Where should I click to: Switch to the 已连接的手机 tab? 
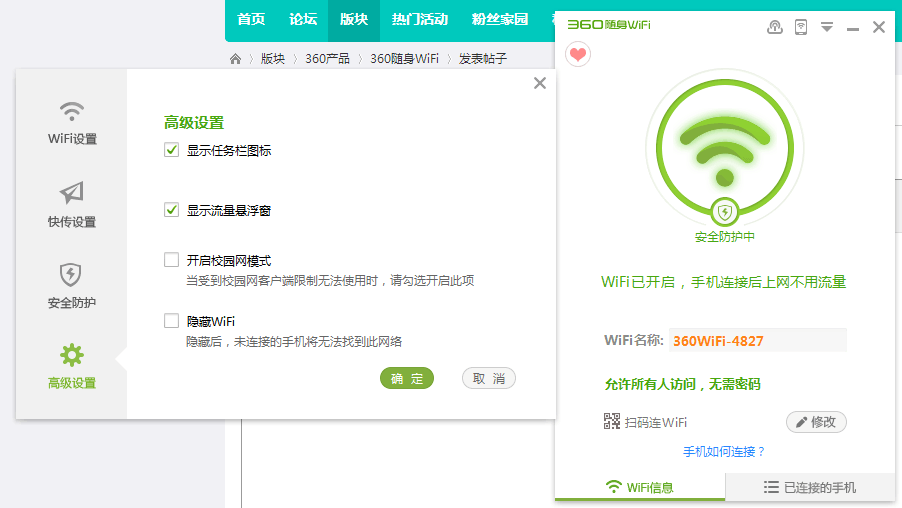tap(810, 487)
